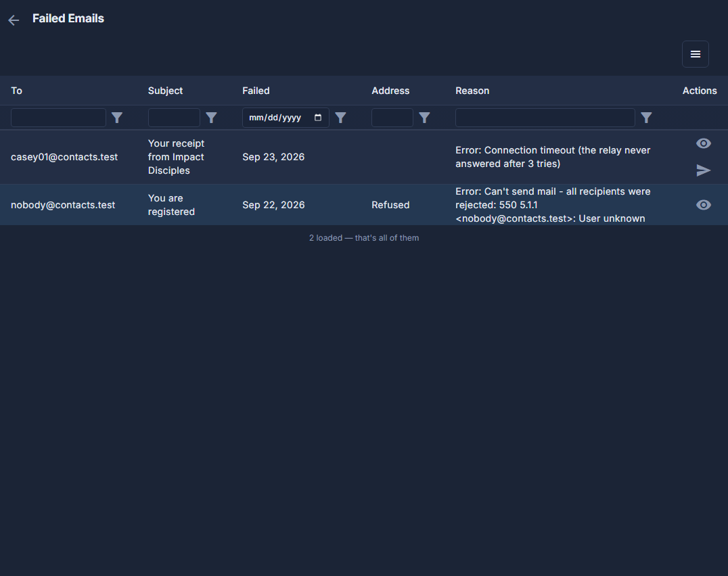Apply the To column filter funnel
Screen dimensions: 728x576
pyautogui.click(x=117, y=118)
